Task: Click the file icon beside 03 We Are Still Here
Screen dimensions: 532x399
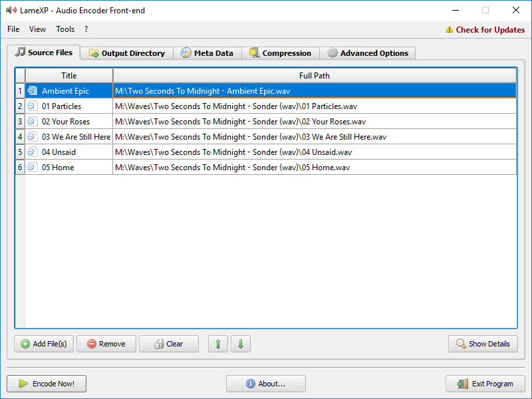Action: [32, 136]
